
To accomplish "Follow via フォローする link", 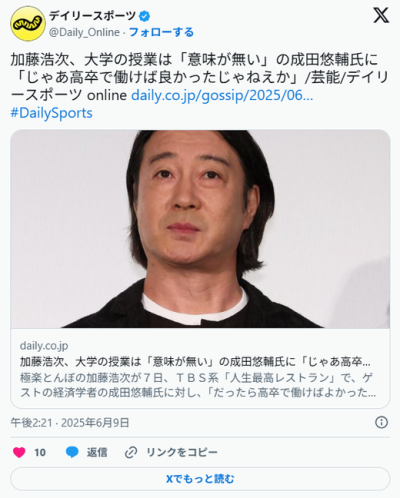I will 161,32.
